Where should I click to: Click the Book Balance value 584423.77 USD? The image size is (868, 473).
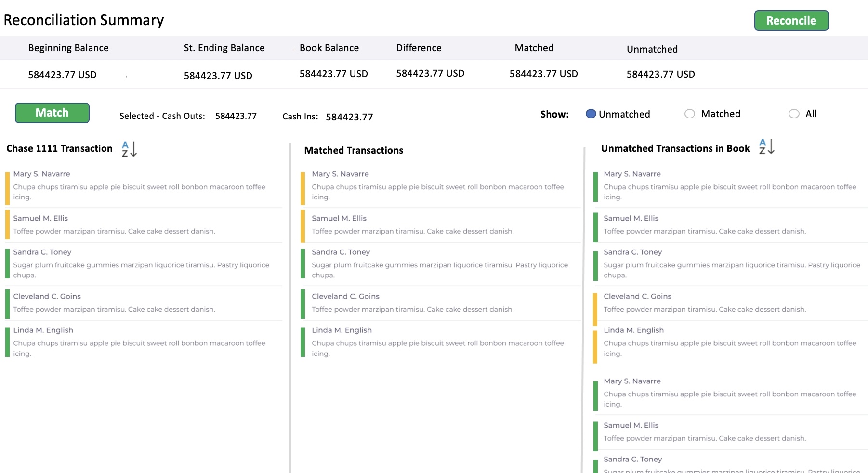(x=333, y=74)
